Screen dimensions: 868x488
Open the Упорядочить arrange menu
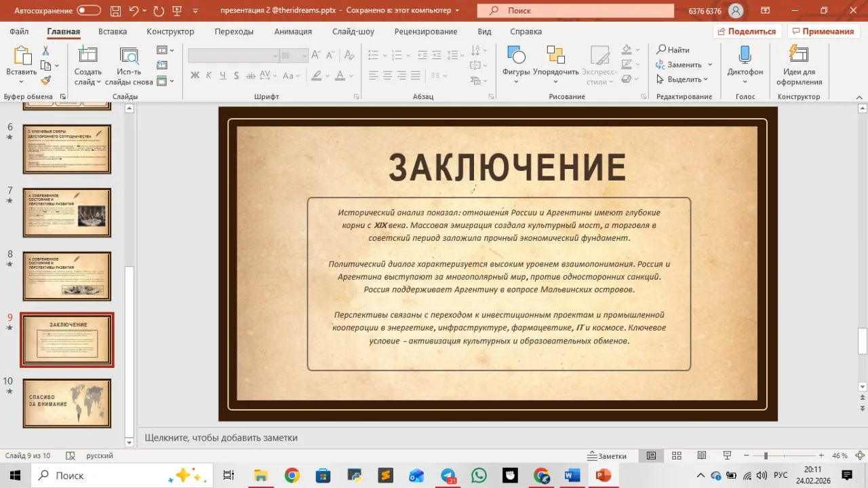(x=556, y=65)
